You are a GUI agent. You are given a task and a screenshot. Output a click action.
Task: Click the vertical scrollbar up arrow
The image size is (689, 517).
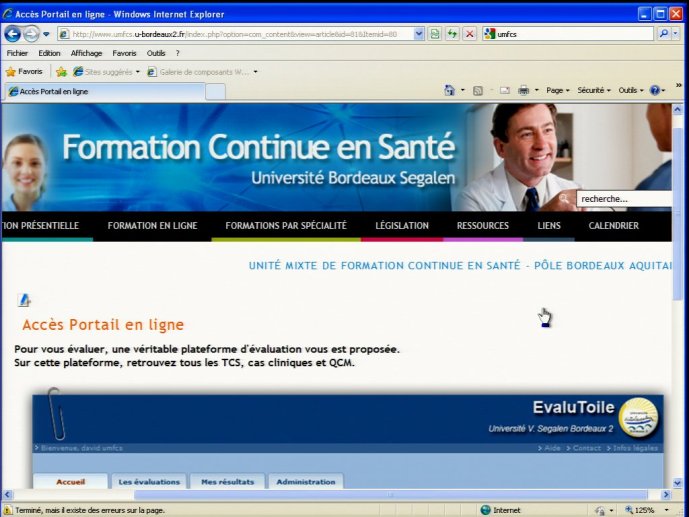677,109
